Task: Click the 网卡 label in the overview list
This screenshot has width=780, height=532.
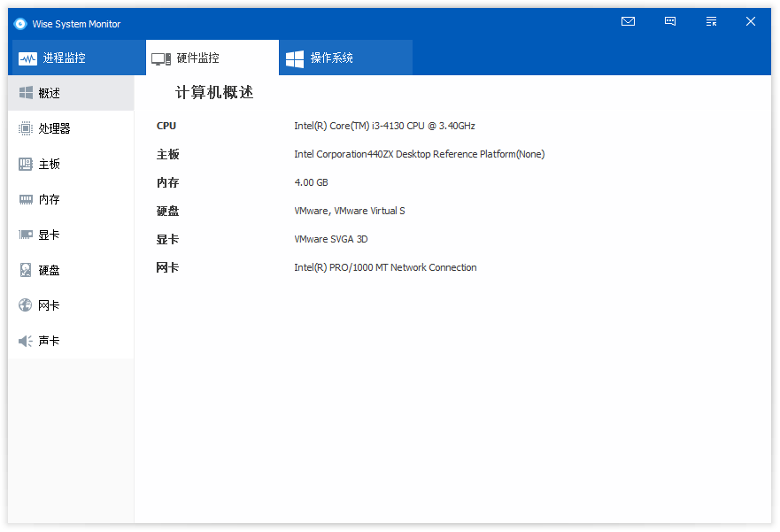Action: tap(167, 267)
